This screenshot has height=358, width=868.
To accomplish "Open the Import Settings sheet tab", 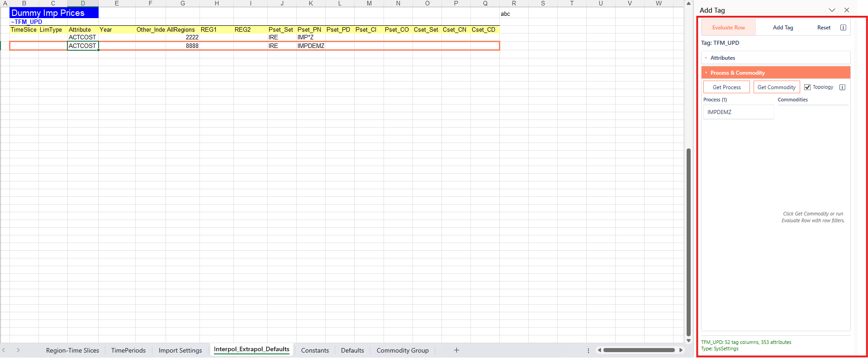I will (180, 350).
